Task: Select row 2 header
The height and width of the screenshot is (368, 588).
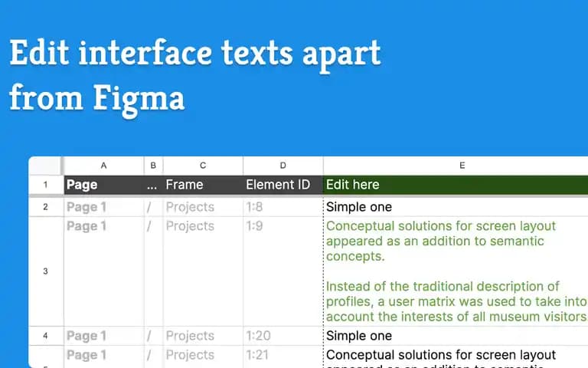Action: (x=45, y=207)
